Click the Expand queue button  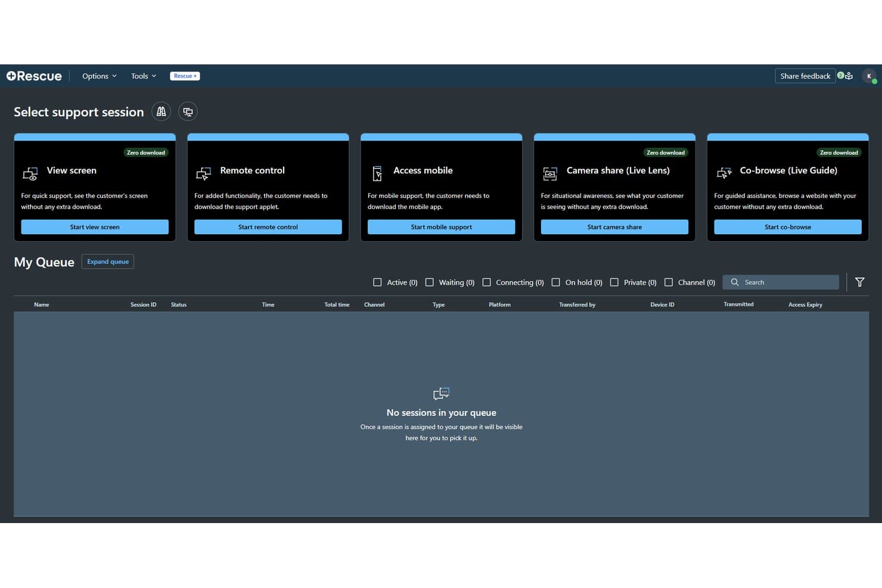pyautogui.click(x=108, y=262)
